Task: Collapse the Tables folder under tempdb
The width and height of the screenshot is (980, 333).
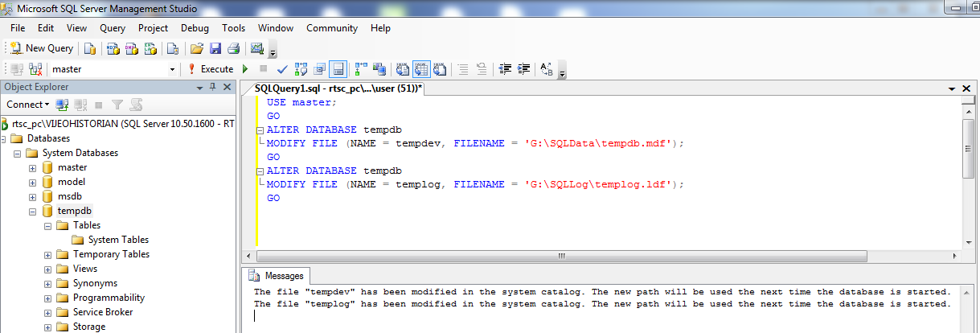Action: pyautogui.click(x=47, y=226)
